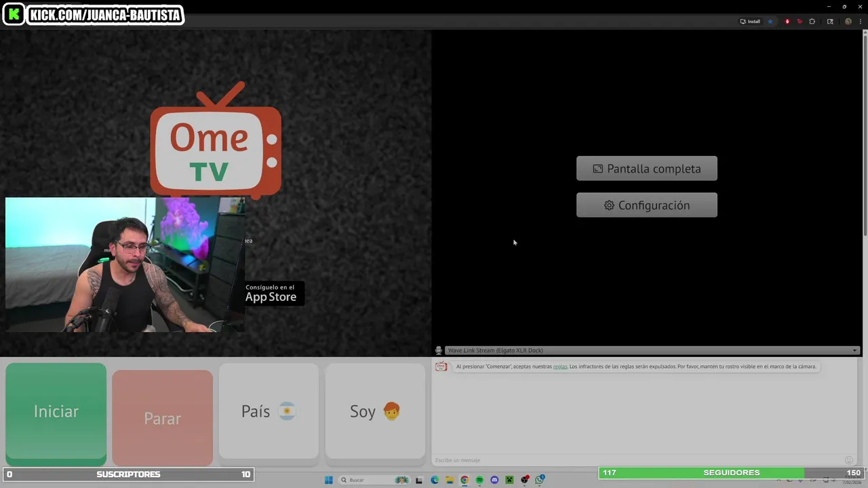Open Task View in taskbar
This screenshot has width=868, height=488.
[419, 480]
